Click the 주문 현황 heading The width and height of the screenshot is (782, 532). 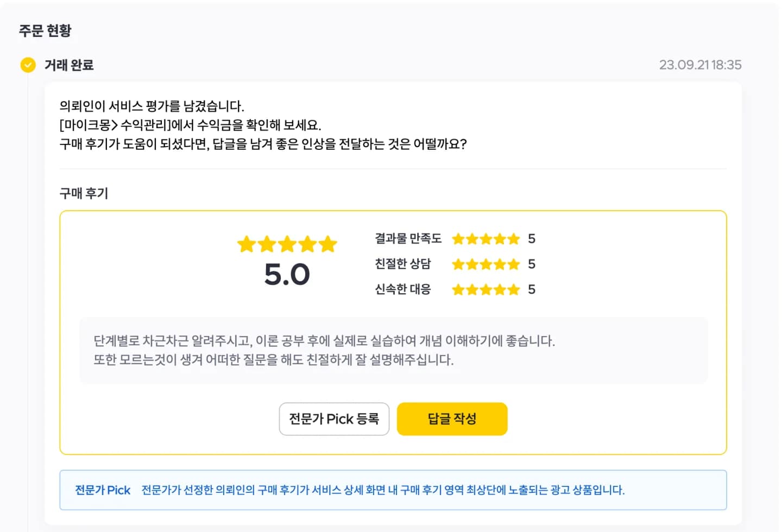(x=45, y=30)
